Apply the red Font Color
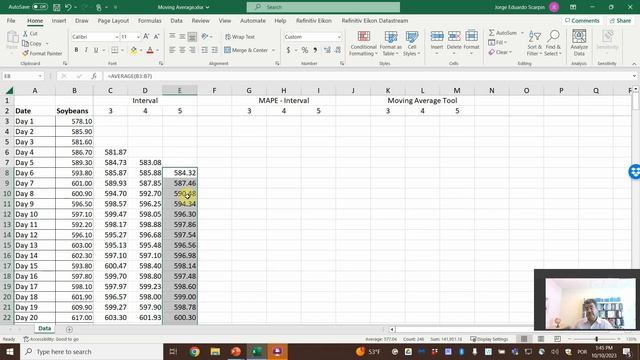640x360 pixels. click(150, 50)
